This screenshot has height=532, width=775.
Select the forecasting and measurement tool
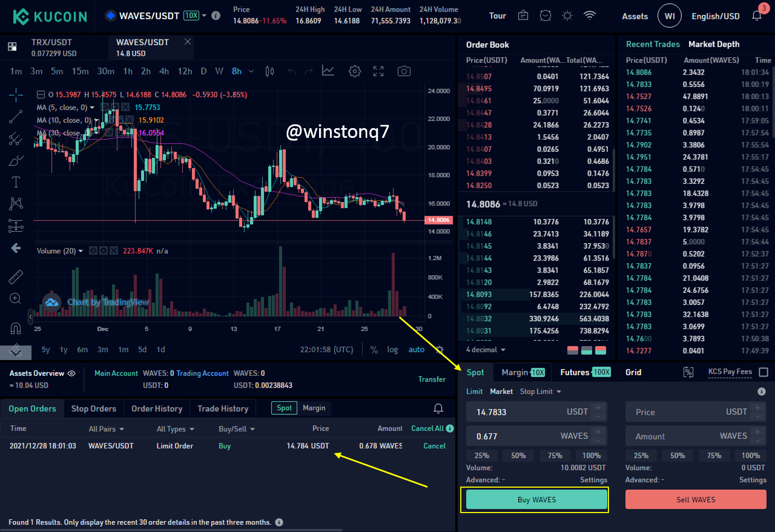(16, 225)
